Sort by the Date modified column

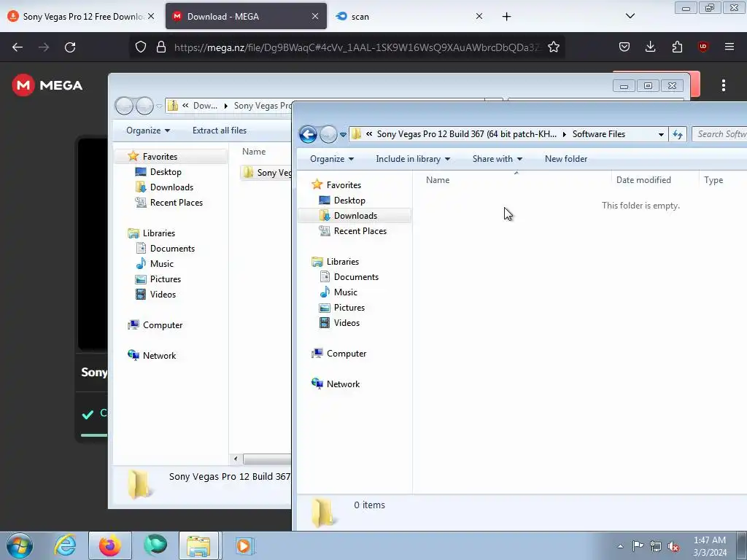point(654,180)
